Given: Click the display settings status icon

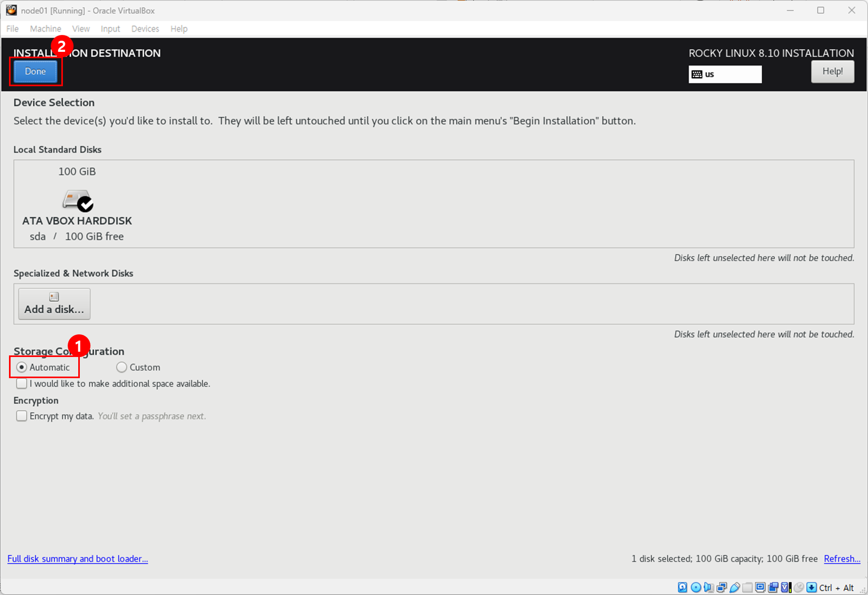Looking at the screenshot, I should tap(760, 587).
